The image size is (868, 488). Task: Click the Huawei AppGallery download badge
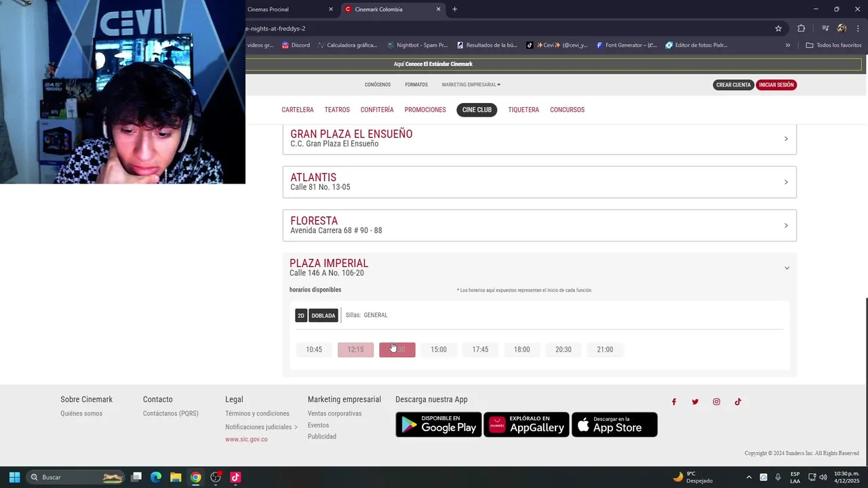(526, 424)
